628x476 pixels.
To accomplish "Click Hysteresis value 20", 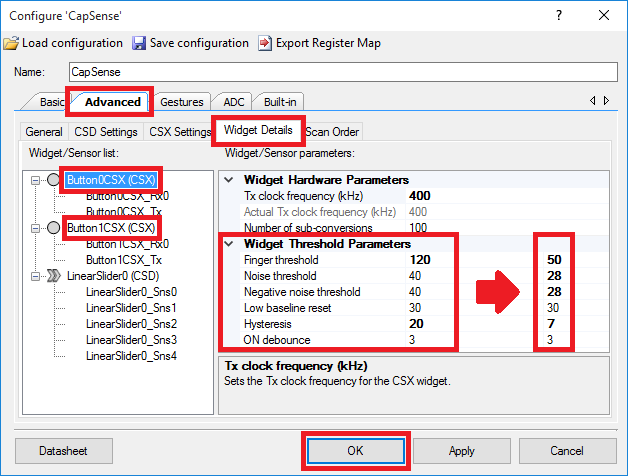I will click(416, 324).
